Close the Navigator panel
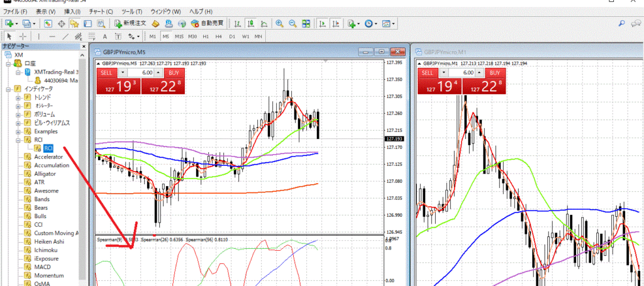The image size is (644, 286). tap(84, 47)
